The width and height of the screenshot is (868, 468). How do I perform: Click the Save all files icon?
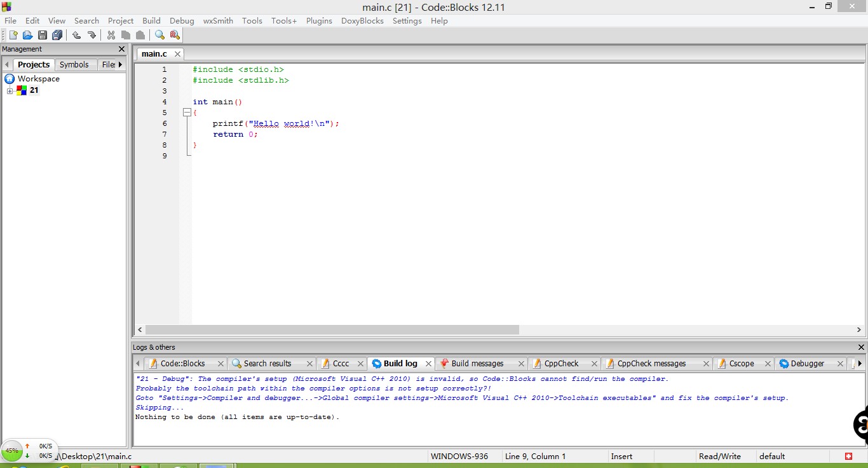coord(58,36)
